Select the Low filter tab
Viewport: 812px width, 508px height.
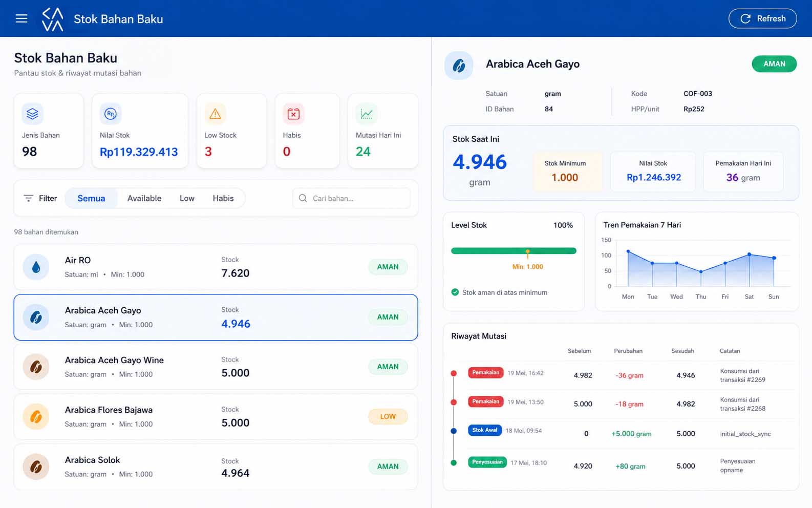187,198
